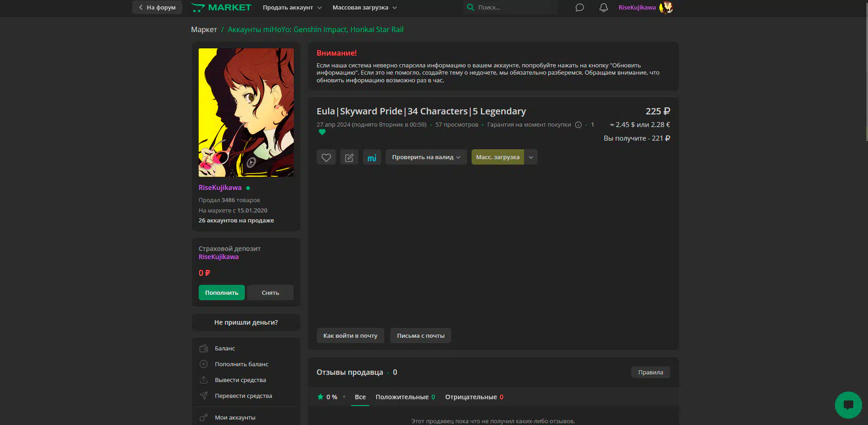Click the Отзывы продавца heading
This screenshot has height=425, width=868.
click(x=350, y=372)
